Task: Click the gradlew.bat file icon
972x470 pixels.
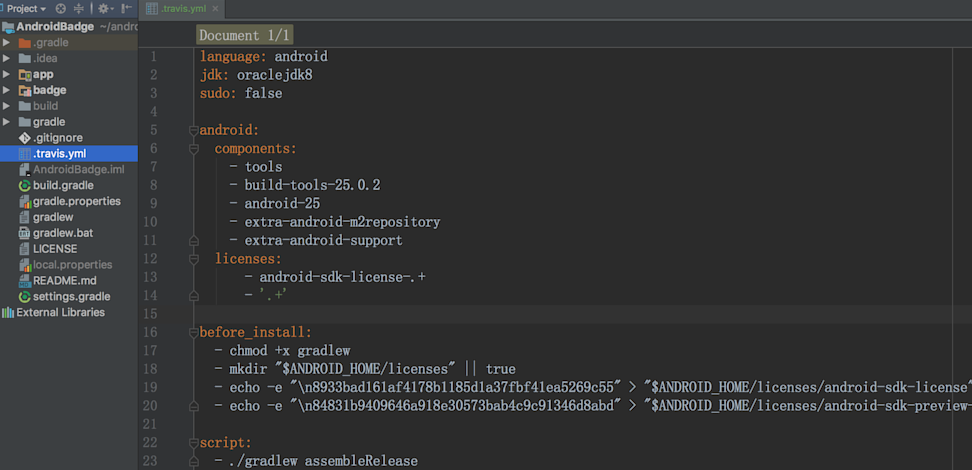Action: click(25, 233)
